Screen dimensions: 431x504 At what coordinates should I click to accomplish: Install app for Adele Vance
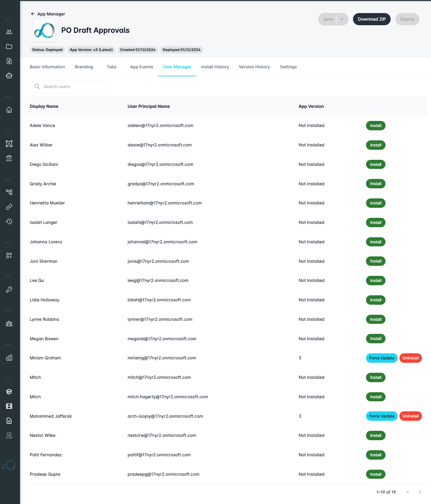tap(375, 125)
